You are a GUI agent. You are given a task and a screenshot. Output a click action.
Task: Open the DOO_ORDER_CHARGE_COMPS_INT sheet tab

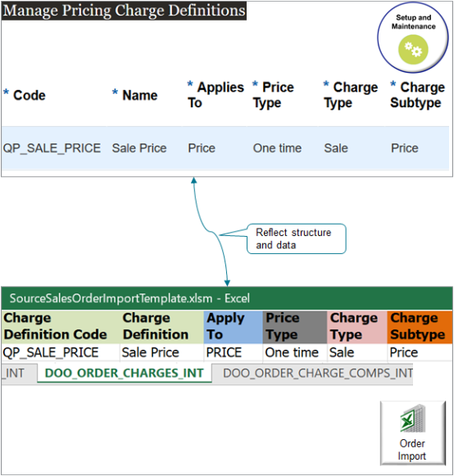coord(318,373)
